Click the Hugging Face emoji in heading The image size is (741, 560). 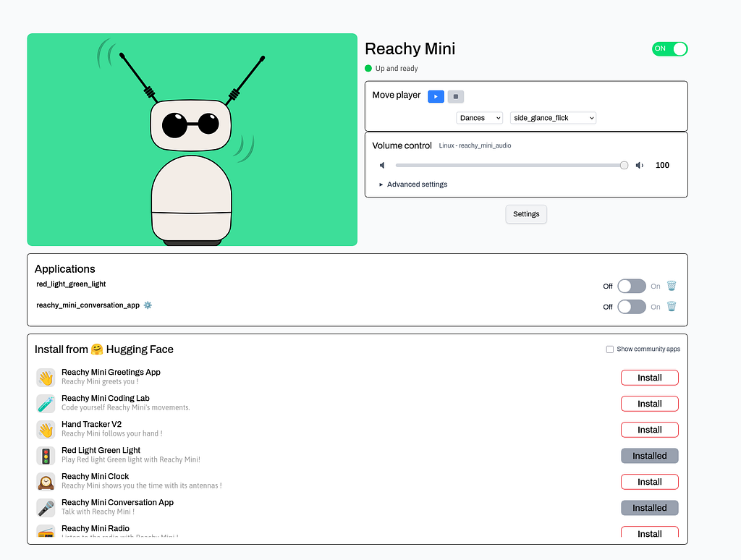point(97,349)
